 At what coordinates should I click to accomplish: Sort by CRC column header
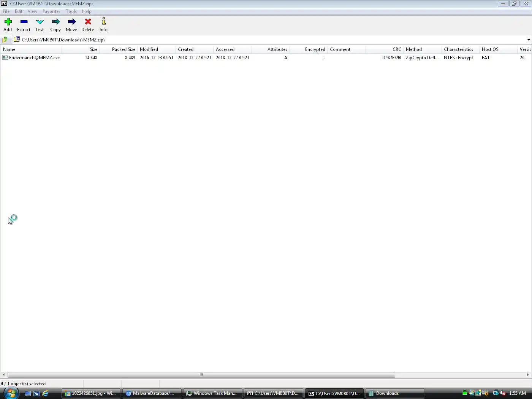pyautogui.click(x=385, y=49)
